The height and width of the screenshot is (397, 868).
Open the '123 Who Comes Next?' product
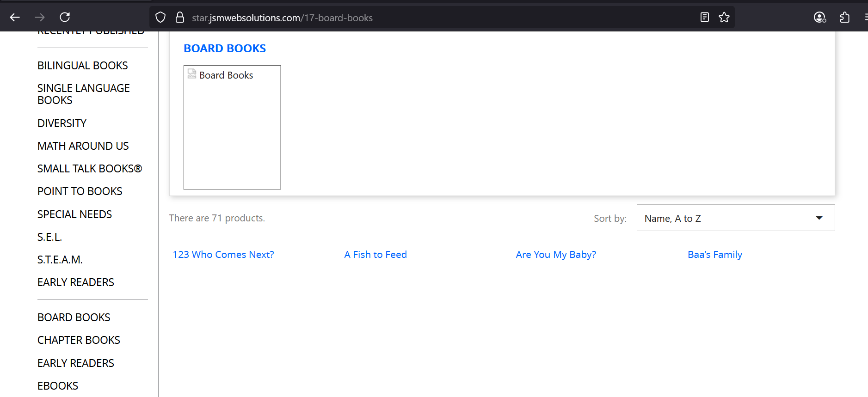click(223, 255)
